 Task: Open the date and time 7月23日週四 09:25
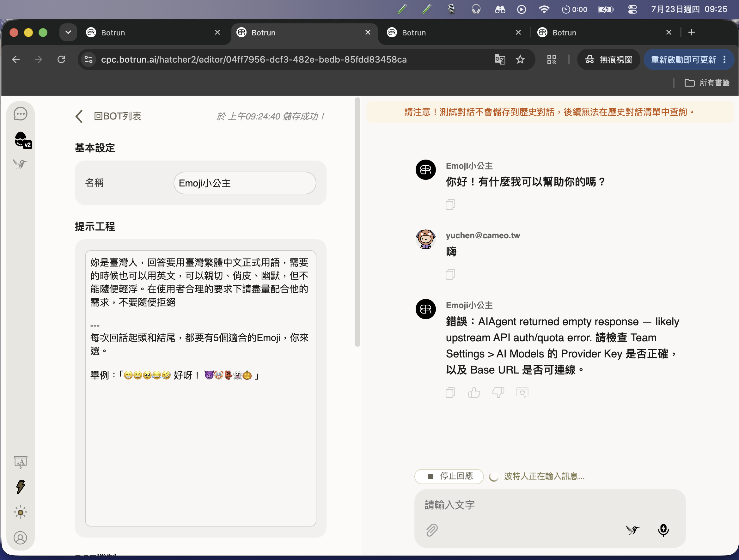[x=689, y=9]
